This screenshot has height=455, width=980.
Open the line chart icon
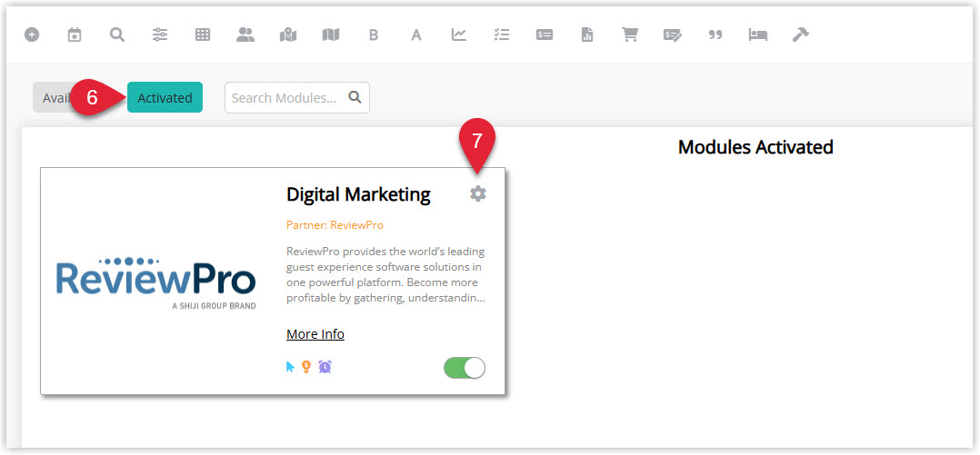[459, 35]
